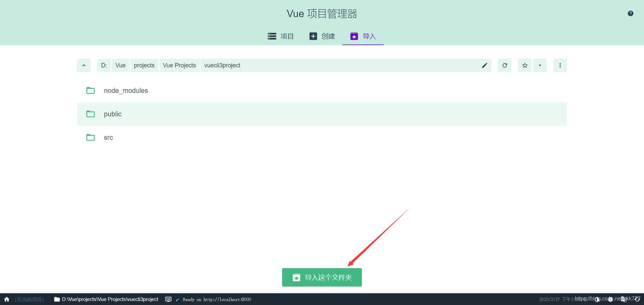644x305 pixels.
Task: Open home icon in status bar
Action: point(7,299)
